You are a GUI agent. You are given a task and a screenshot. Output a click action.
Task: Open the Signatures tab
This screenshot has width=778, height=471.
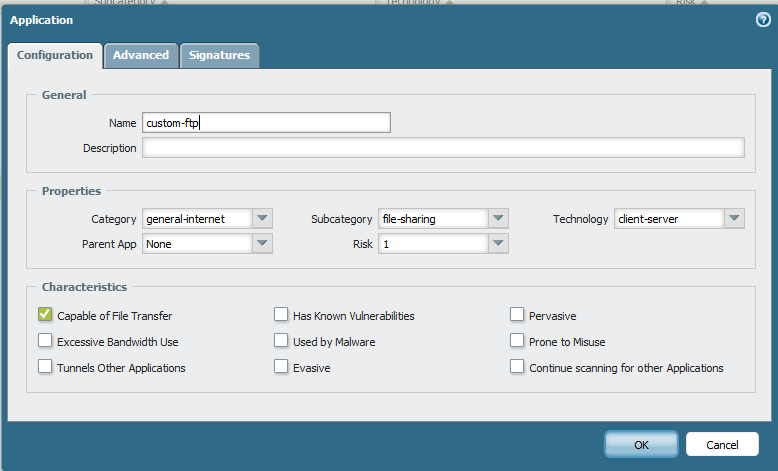(x=219, y=55)
